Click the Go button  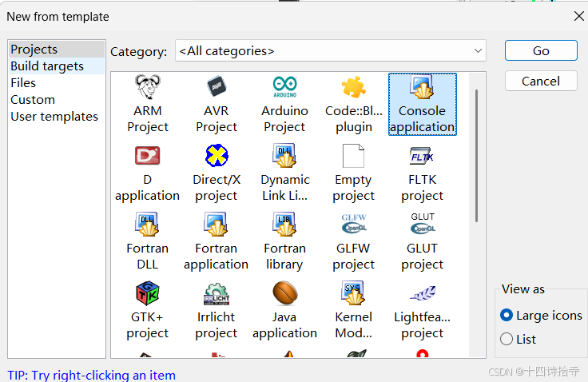click(541, 50)
